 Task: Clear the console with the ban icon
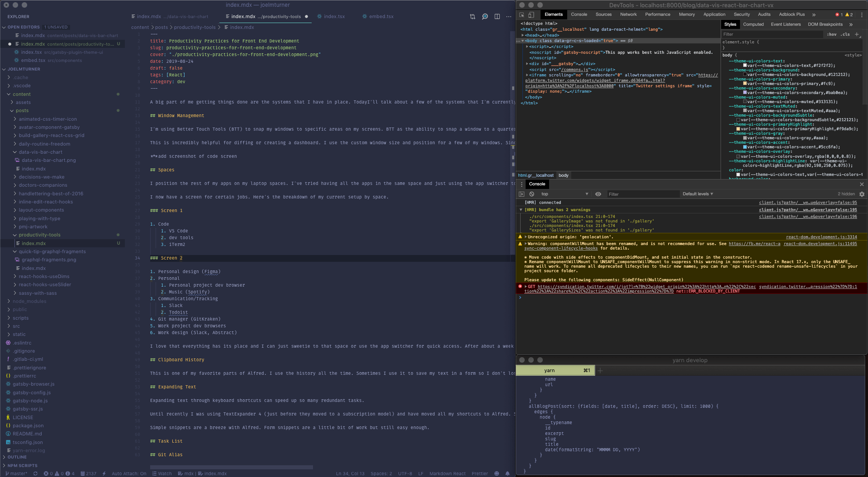point(532,194)
